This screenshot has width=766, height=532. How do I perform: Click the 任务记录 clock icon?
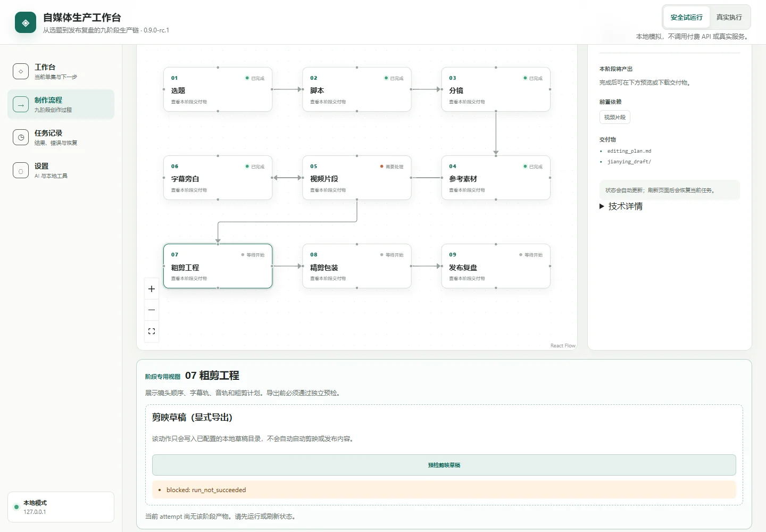[21, 137]
